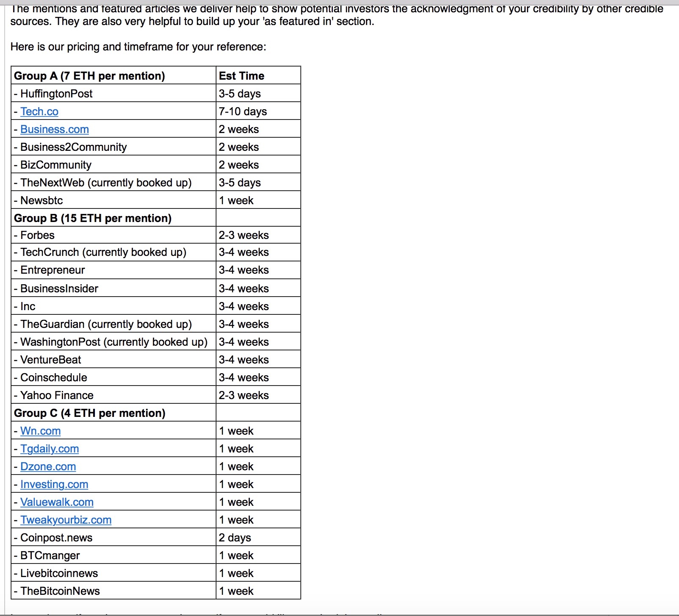Select the TheBitcoinNews entry
The height and width of the screenshot is (616, 679).
[x=60, y=591]
